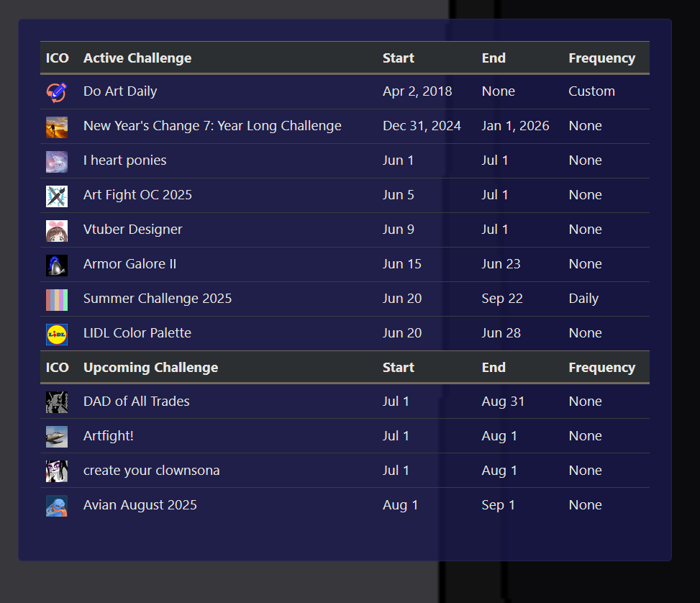Click the ICO header of Upcoming table
The width and height of the screenshot is (700, 603).
pyautogui.click(x=57, y=368)
